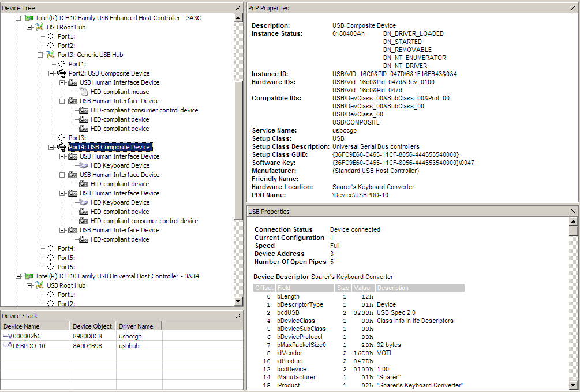The width and height of the screenshot is (580, 392).
Task: Click the HID-compliant mouse icon
Action: [84, 92]
